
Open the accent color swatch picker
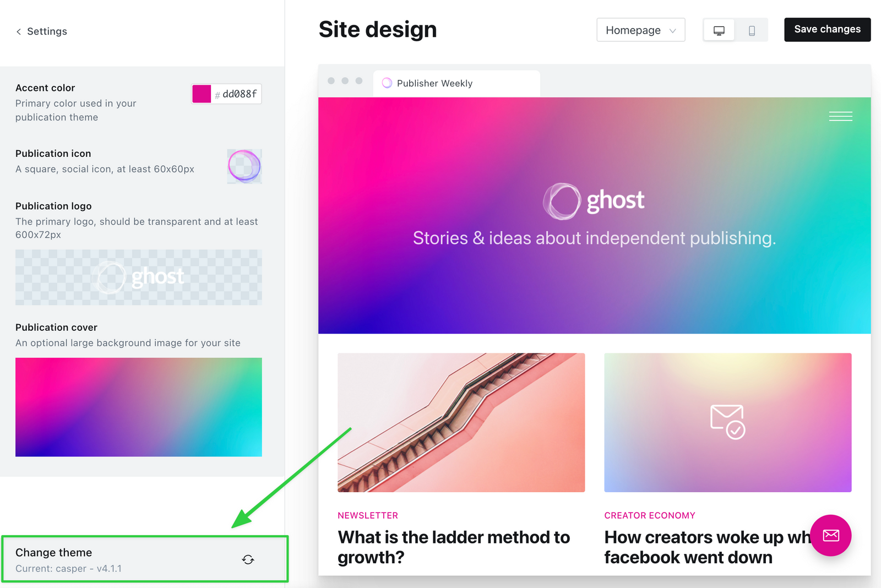coord(202,94)
